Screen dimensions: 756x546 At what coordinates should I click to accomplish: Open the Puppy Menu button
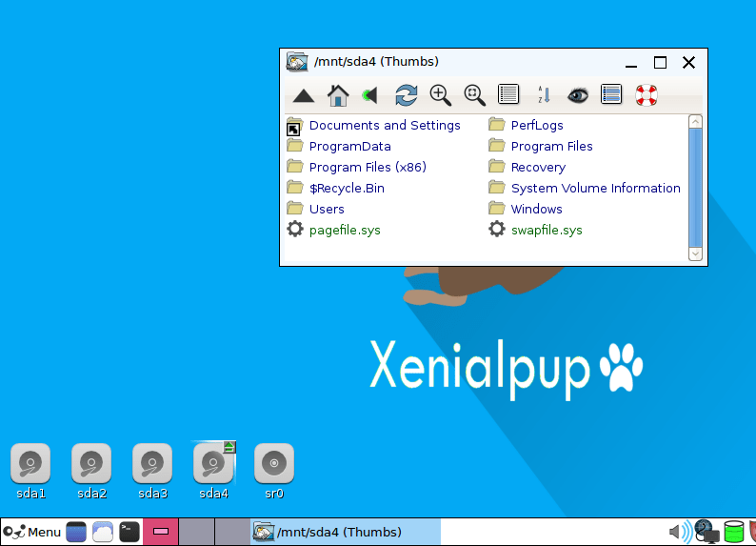coord(31,532)
